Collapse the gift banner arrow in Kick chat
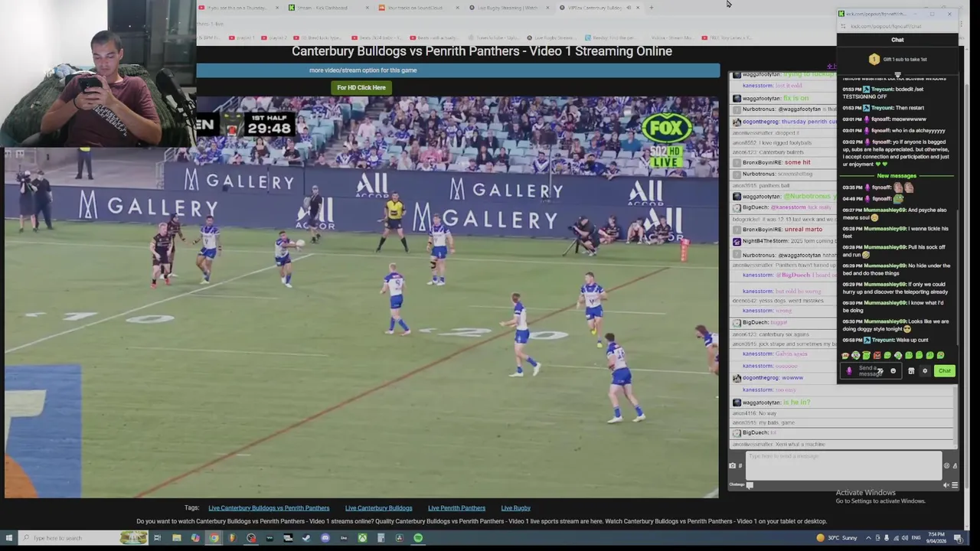The image size is (980, 551). pos(898,74)
